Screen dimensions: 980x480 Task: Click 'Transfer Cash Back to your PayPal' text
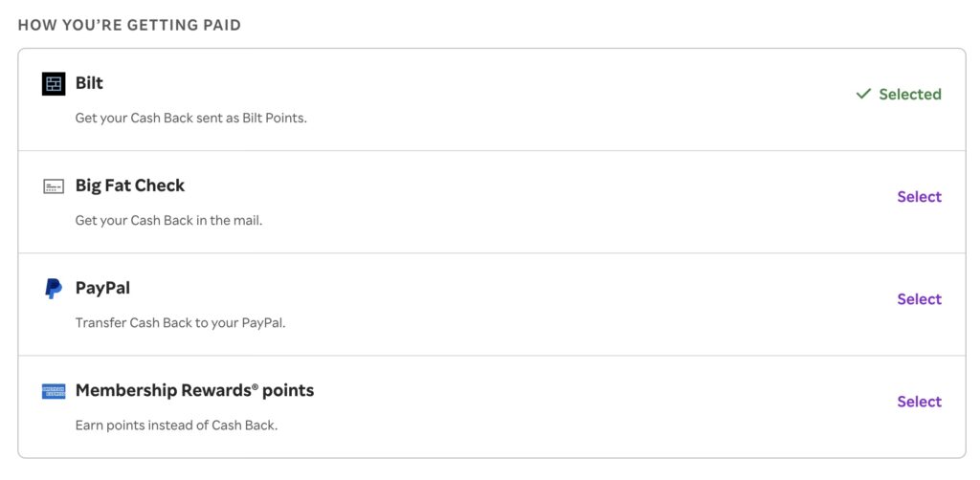tap(180, 323)
